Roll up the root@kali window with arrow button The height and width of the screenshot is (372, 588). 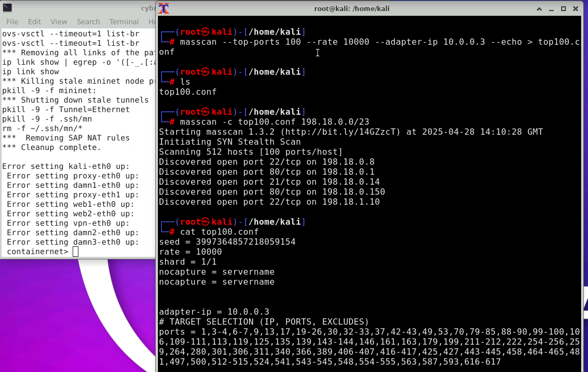coord(540,9)
